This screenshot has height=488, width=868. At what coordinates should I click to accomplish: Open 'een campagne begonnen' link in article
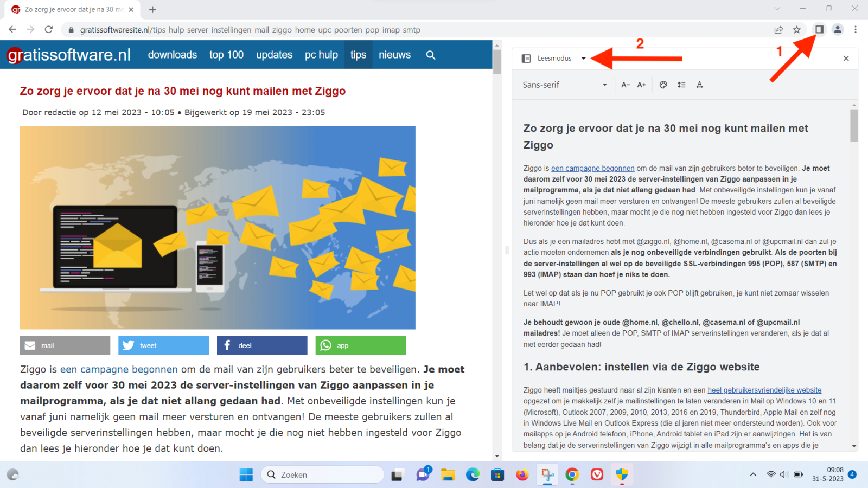click(x=119, y=369)
